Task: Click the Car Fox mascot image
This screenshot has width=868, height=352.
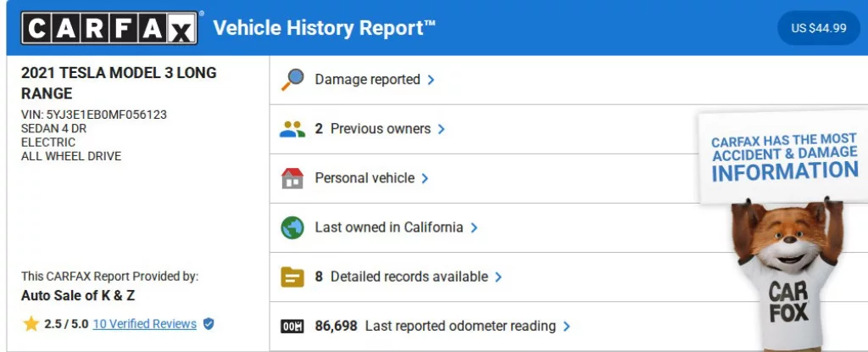Action: 785,271
